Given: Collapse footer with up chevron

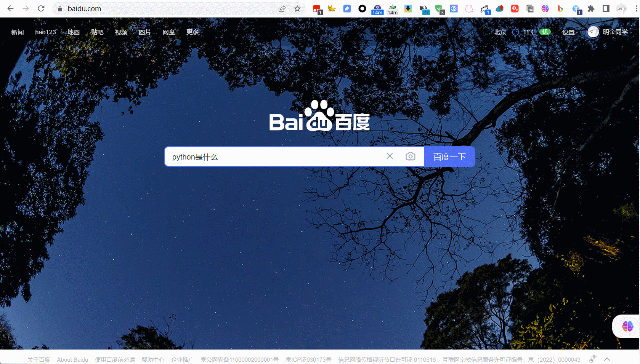Looking at the screenshot, I should tap(607, 359).
